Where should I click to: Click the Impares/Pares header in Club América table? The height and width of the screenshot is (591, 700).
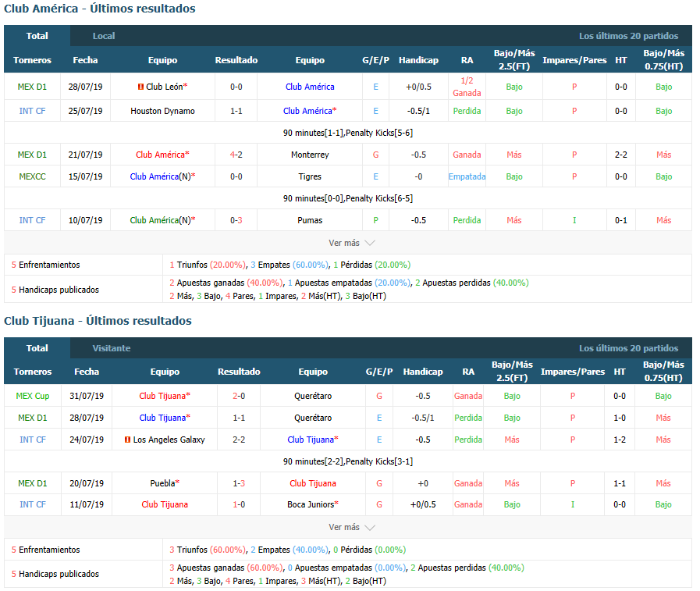[x=574, y=60]
